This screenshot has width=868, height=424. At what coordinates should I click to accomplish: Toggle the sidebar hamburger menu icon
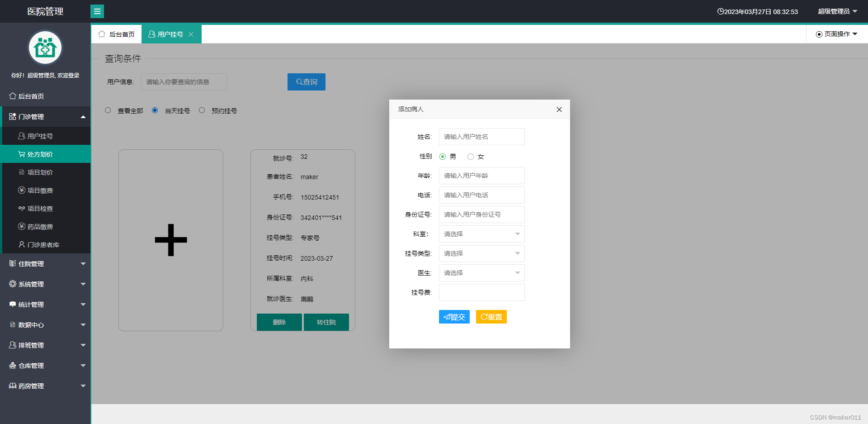(97, 11)
